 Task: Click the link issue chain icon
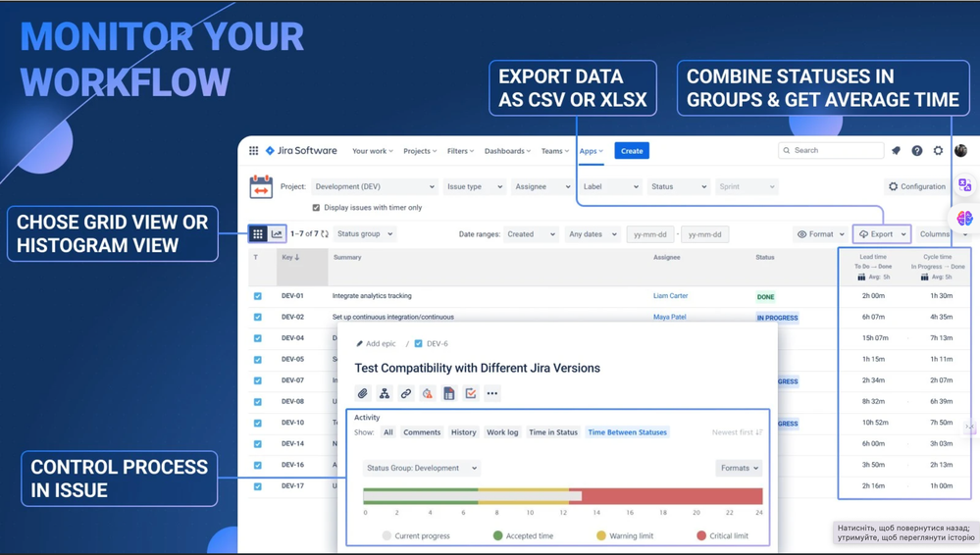point(405,393)
